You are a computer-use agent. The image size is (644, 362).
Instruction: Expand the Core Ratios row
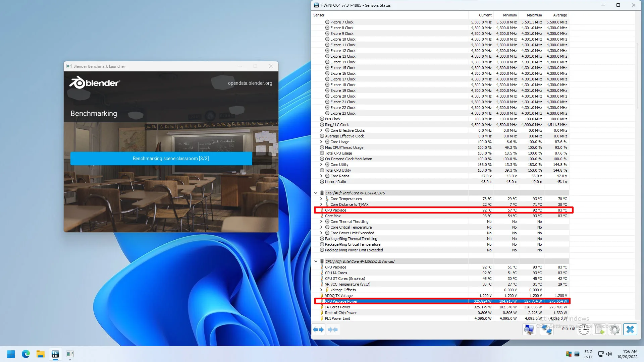(x=321, y=176)
